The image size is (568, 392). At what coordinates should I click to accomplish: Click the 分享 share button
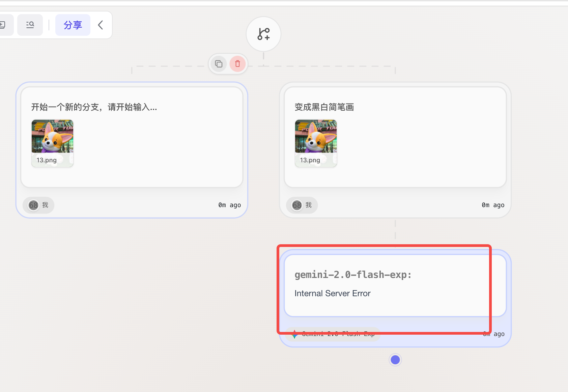(x=73, y=25)
